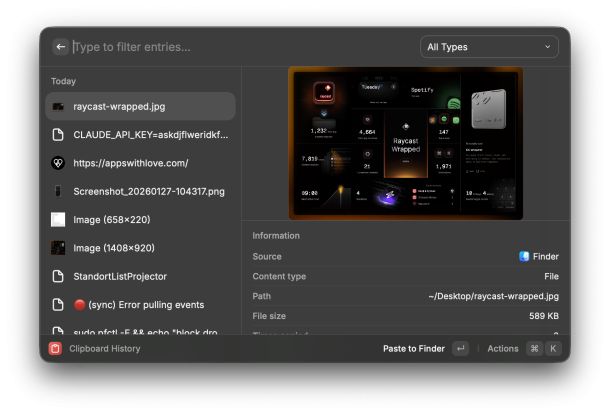Select the Image (658×220) entry

point(140,220)
